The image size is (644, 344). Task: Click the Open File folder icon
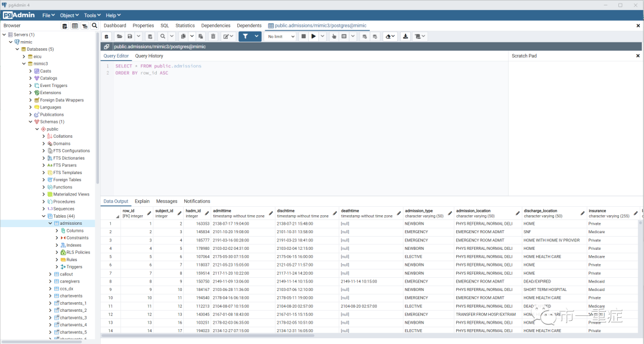coord(119,36)
